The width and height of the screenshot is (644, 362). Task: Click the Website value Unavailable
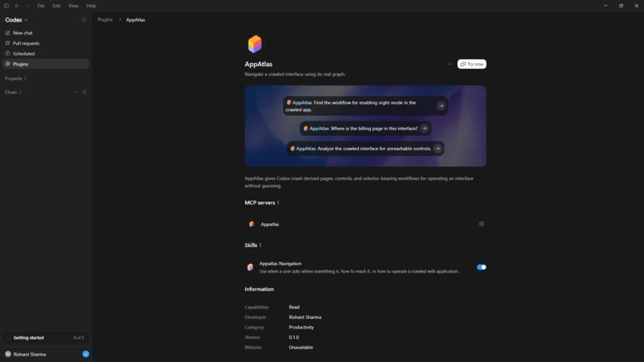(x=300, y=348)
